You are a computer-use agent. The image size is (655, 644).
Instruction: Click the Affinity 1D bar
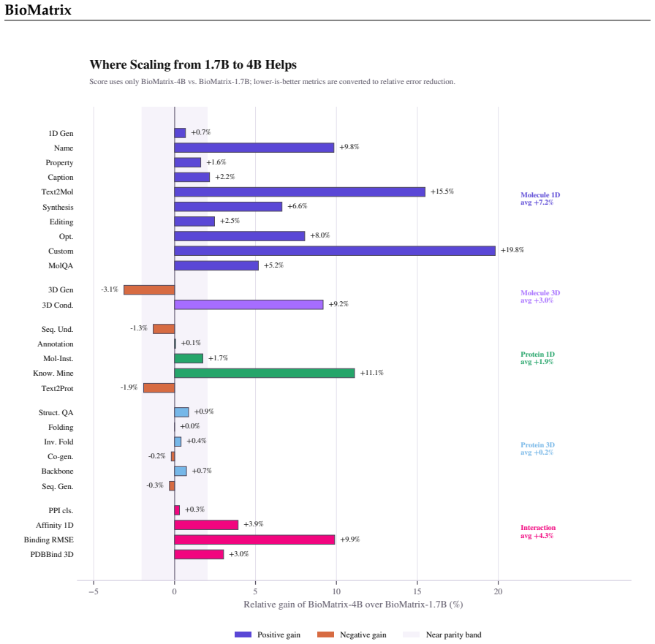pos(206,525)
